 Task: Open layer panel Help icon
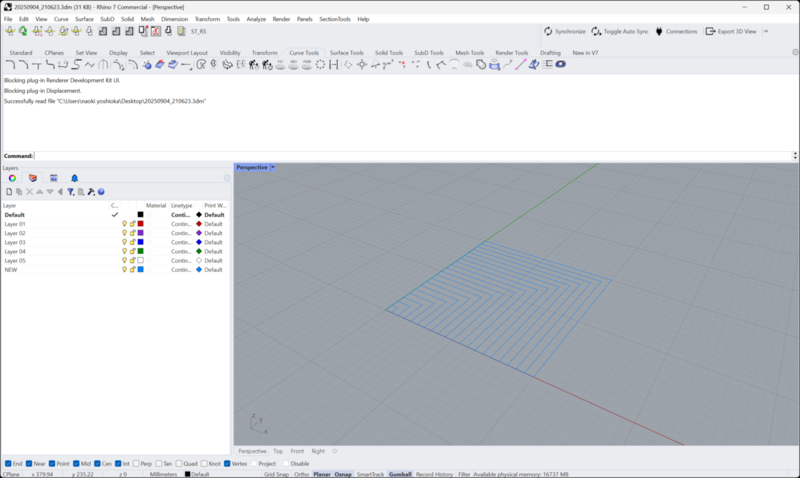pyautogui.click(x=101, y=192)
